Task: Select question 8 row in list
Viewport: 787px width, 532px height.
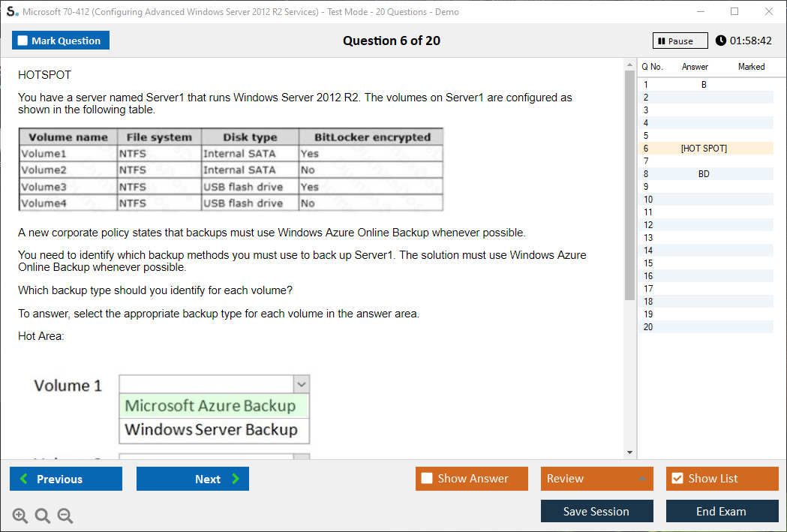Action: tap(704, 174)
